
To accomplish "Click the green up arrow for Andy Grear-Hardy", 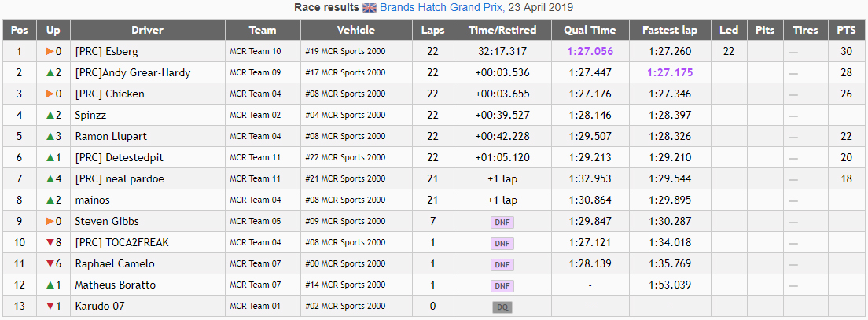I will pos(50,72).
